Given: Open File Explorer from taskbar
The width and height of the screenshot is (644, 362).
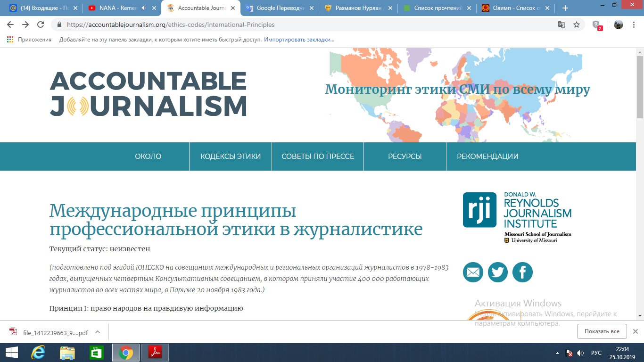Looking at the screenshot, I should pyautogui.click(x=67, y=353).
